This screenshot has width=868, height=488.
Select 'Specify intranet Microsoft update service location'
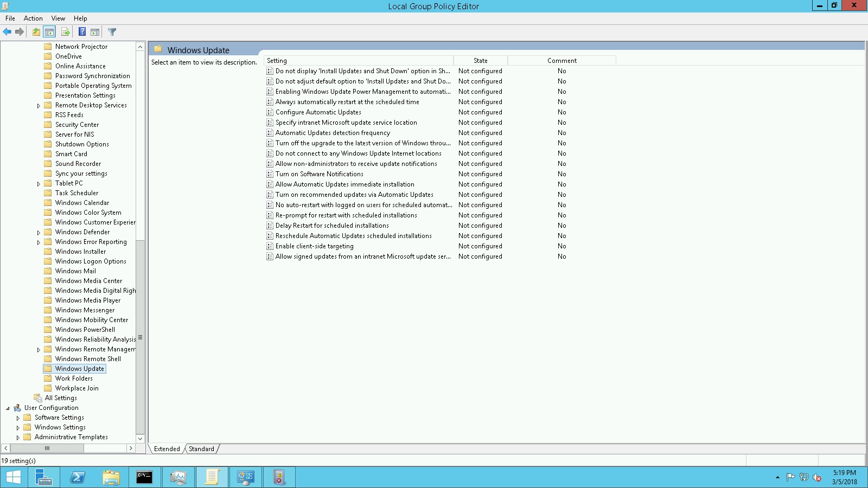click(346, 123)
